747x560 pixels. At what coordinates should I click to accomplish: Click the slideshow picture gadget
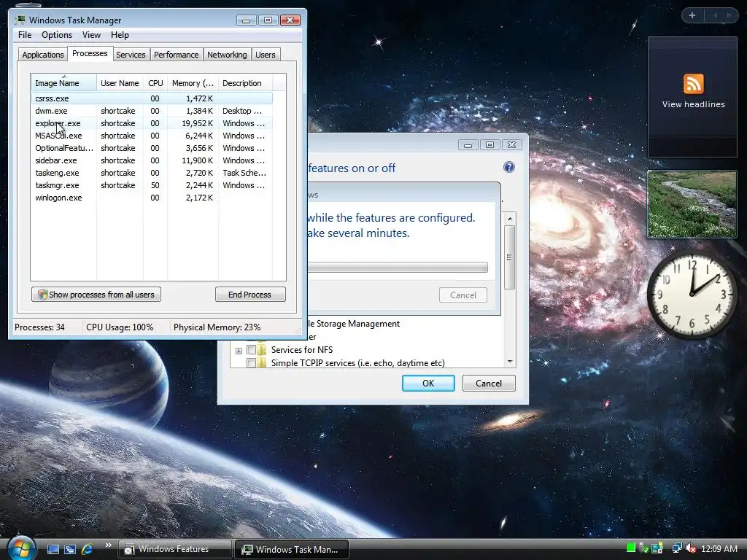click(692, 204)
